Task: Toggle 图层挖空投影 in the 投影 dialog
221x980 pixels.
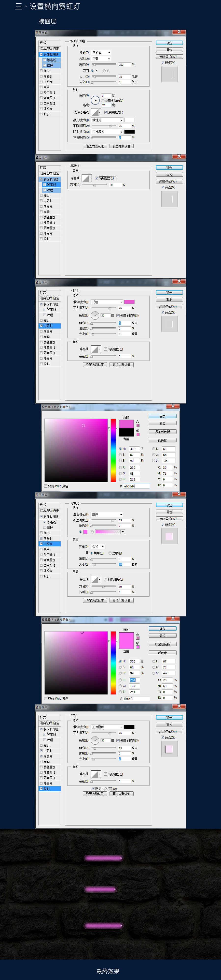Action: (93, 789)
